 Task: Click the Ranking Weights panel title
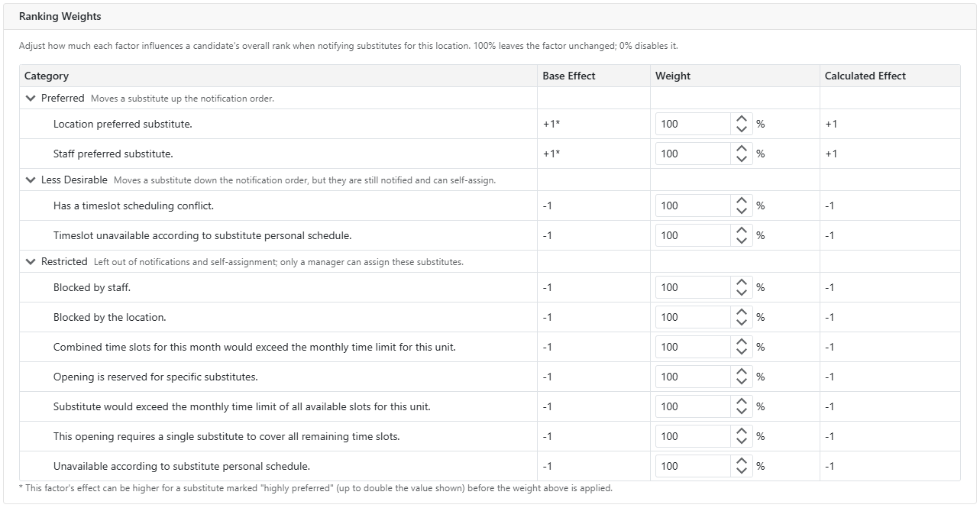point(60,16)
